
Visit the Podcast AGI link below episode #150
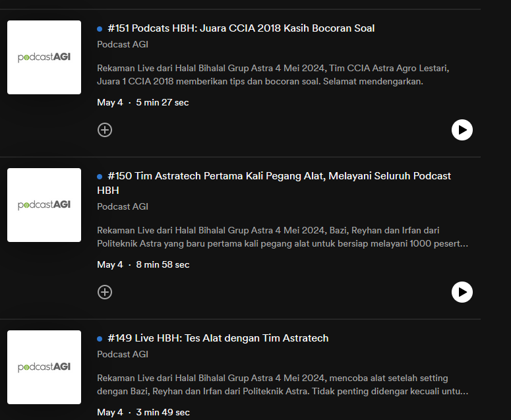(x=123, y=206)
